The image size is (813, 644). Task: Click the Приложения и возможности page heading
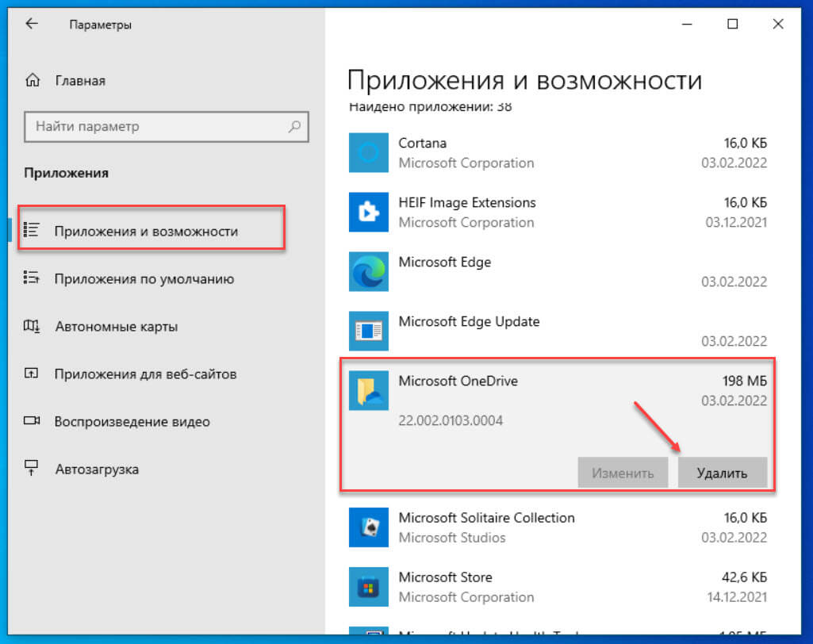[x=525, y=80]
